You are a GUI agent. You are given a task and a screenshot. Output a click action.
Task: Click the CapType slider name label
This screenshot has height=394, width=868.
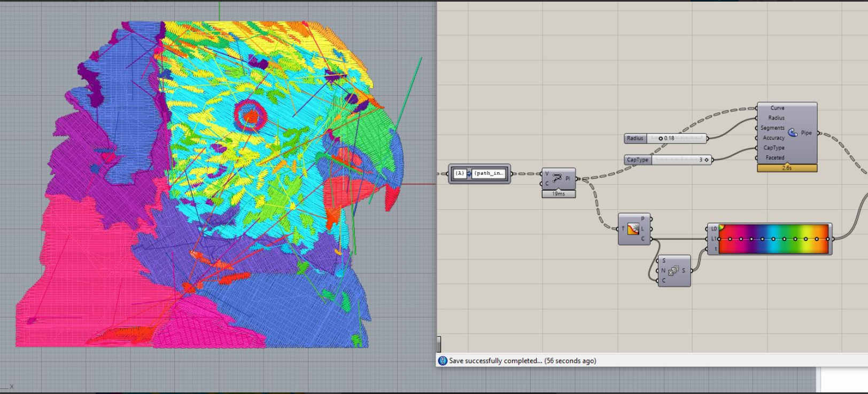(638, 160)
